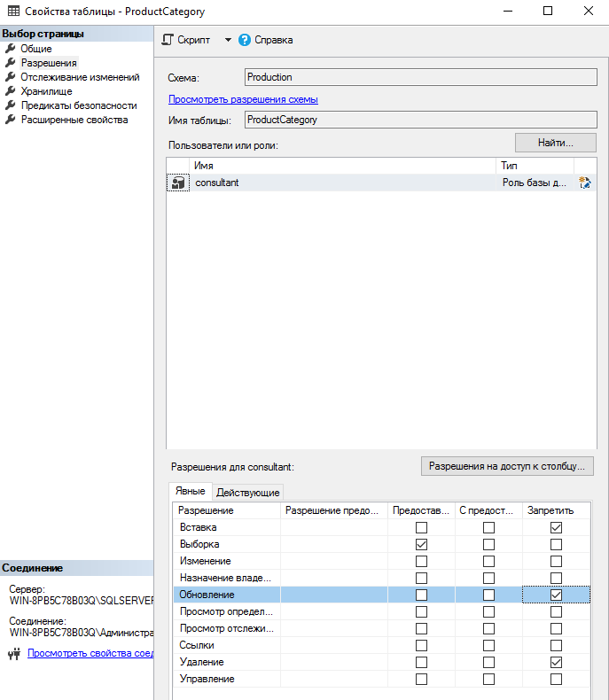The width and height of the screenshot is (609, 700).
Task: Click the Script icon in the toolbar
Action: 168,40
